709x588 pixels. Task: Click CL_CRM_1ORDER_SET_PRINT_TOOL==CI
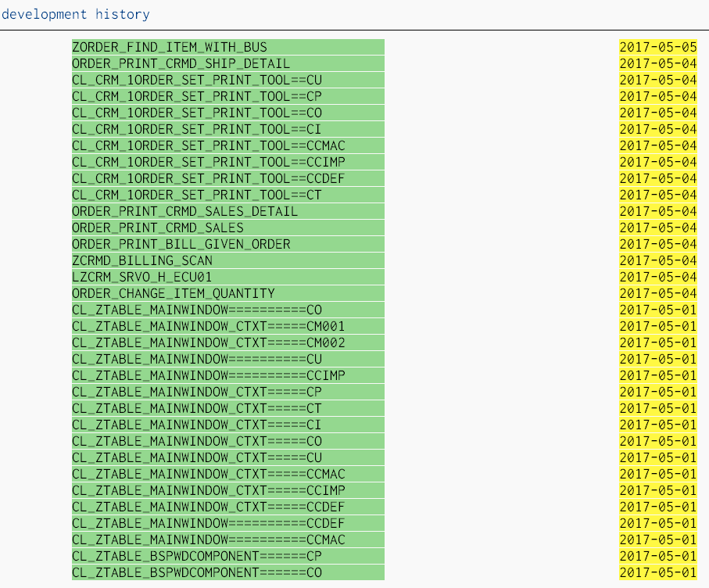click(228, 129)
